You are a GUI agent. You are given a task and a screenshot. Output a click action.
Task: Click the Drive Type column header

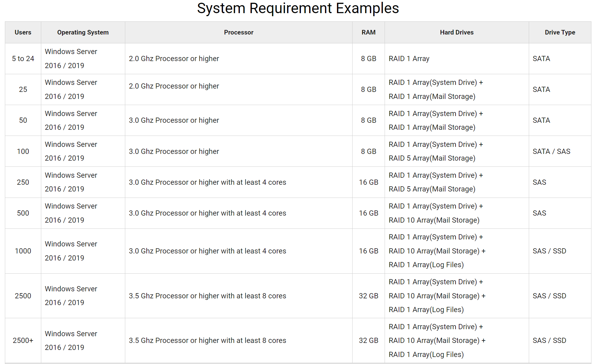point(560,32)
